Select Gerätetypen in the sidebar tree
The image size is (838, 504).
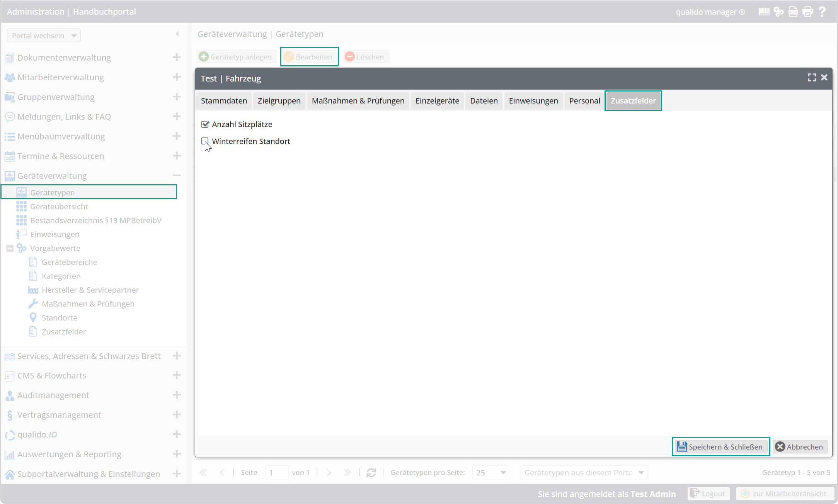[x=89, y=192]
